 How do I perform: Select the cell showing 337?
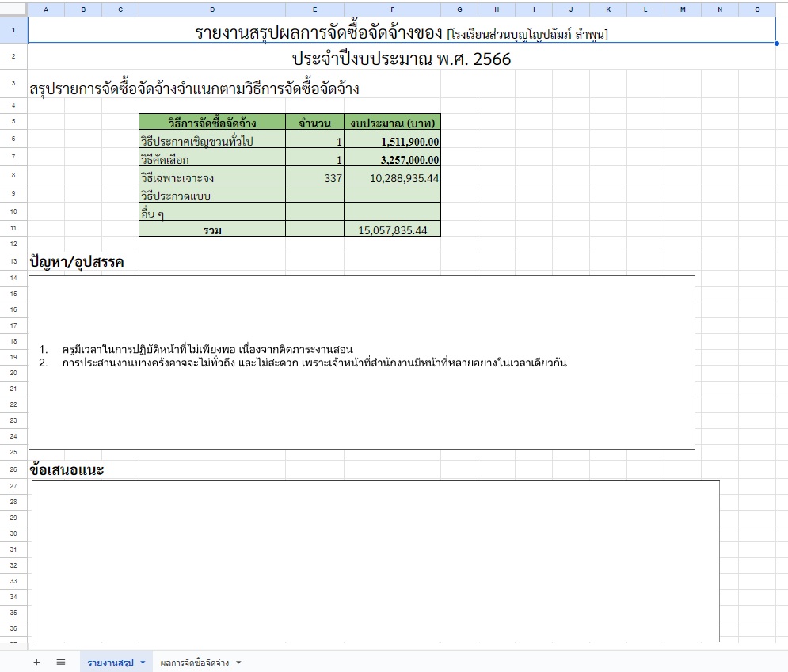pyautogui.click(x=314, y=178)
